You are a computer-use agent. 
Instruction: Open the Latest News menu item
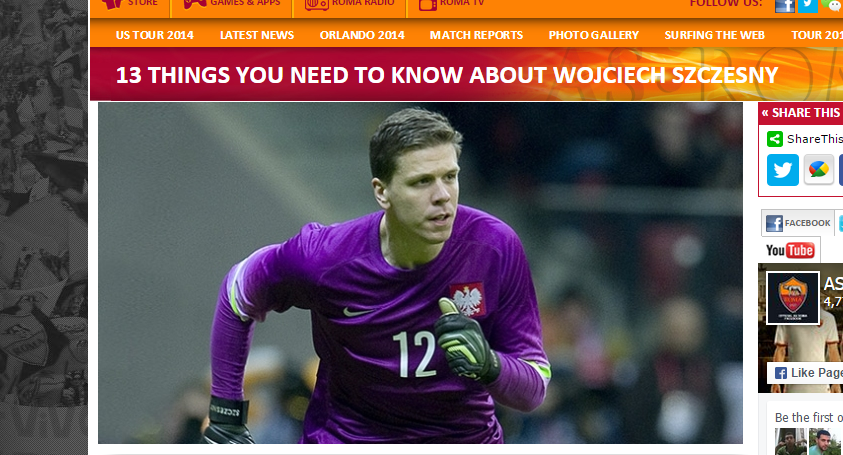click(257, 35)
